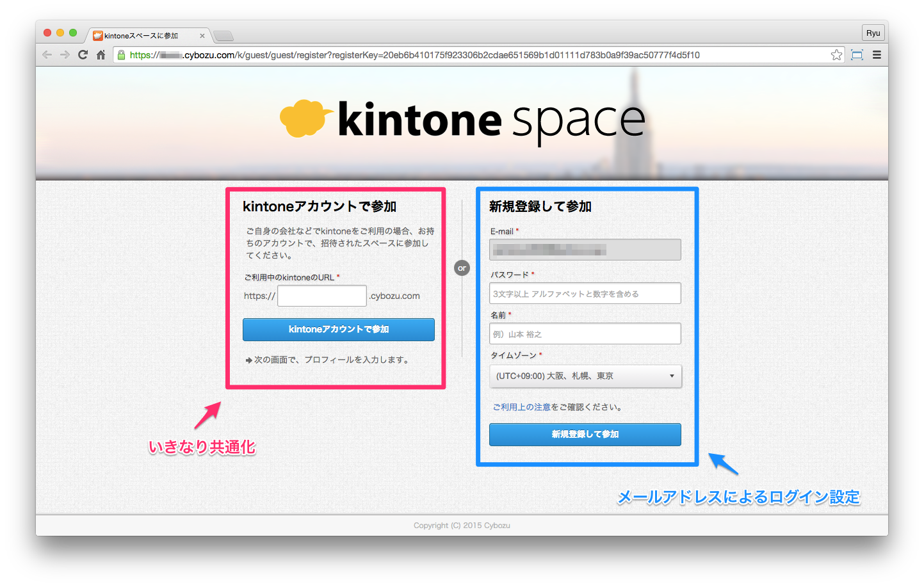This screenshot has height=587, width=924.
Task: Minimize the browser window with yellow button
Action: (x=60, y=33)
